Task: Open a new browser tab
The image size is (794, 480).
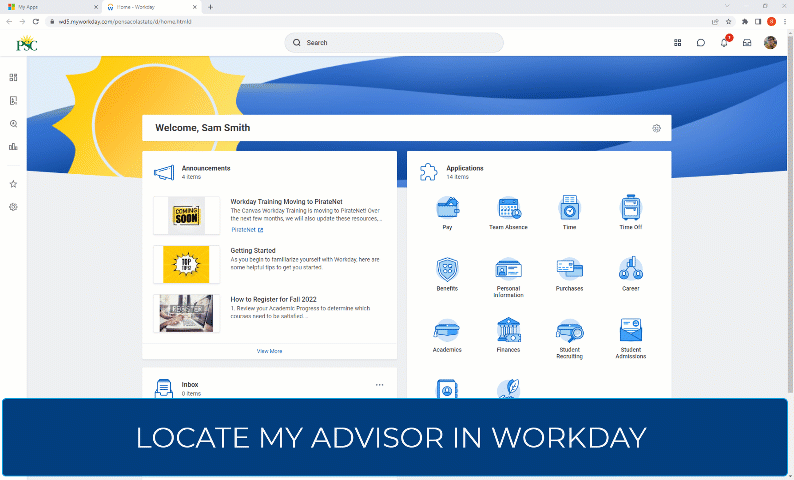Action: click(x=210, y=7)
